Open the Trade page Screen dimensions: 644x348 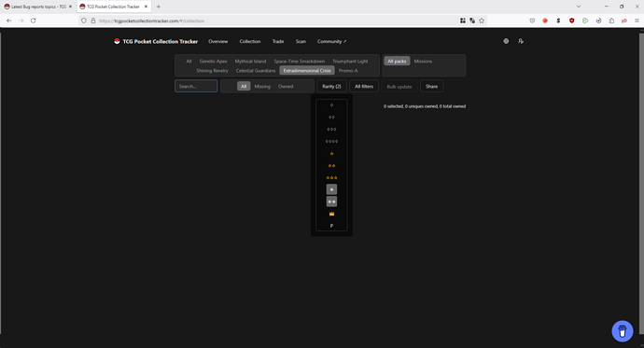(277, 41)
